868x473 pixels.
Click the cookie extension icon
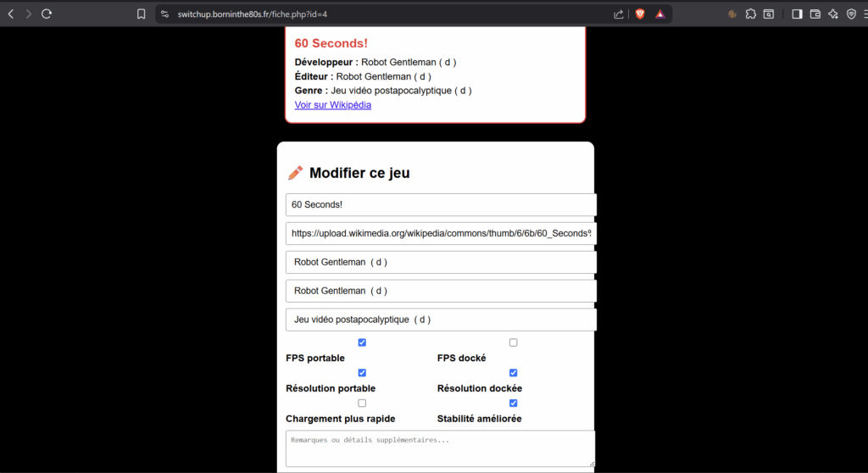click(x=732, y=14)
